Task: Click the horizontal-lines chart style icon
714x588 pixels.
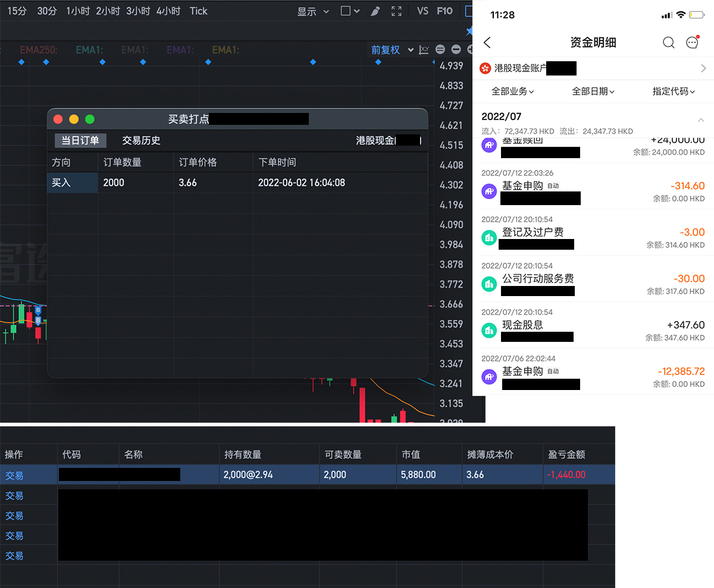Action: [x=440, y=49]
